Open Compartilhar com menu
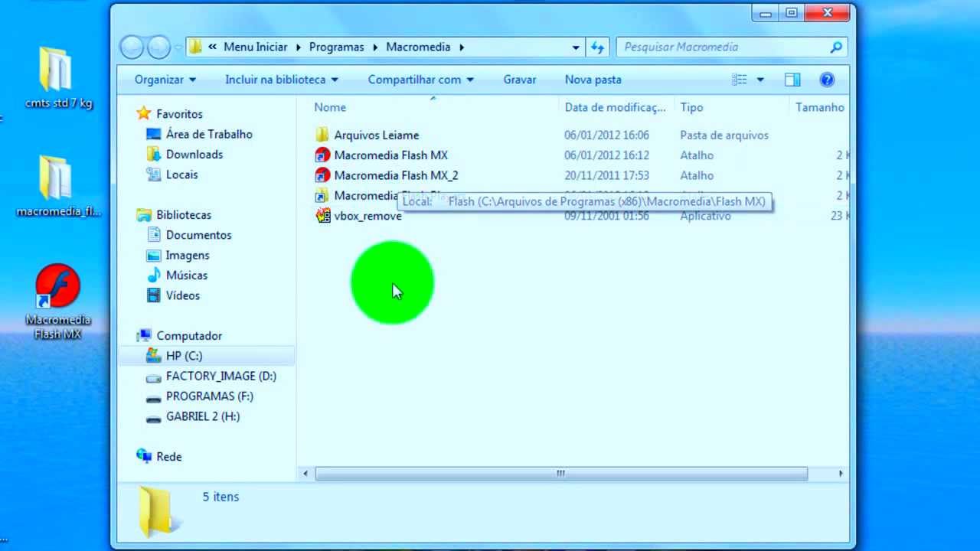This screenshot has width=980, height=551. click(420, 80)
